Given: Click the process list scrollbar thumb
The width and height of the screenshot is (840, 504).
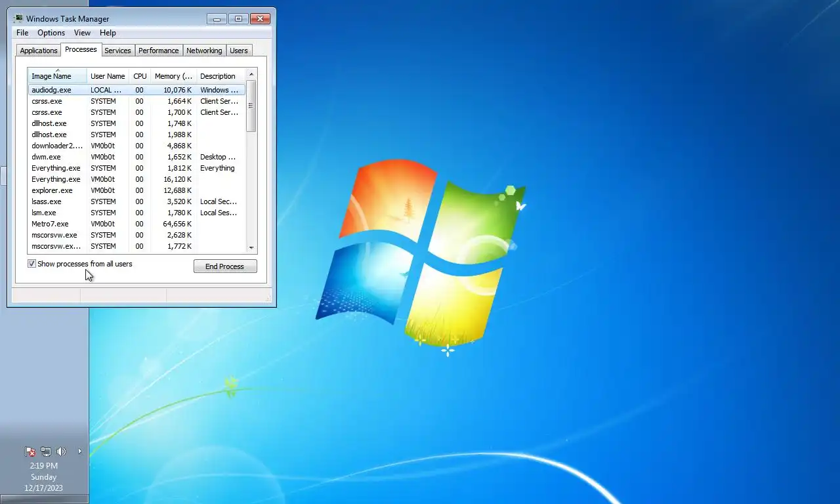Looking at the screenshot, I should click(251, 106).
